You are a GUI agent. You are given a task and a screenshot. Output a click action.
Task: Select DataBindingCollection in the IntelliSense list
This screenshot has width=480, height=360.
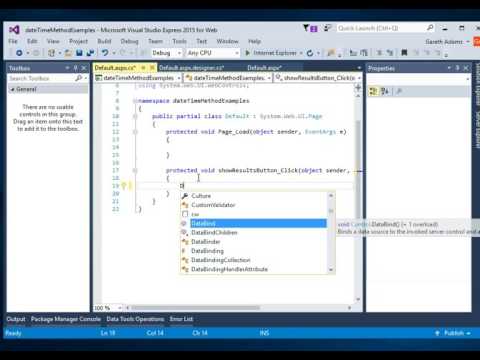(x=253, y=260)
